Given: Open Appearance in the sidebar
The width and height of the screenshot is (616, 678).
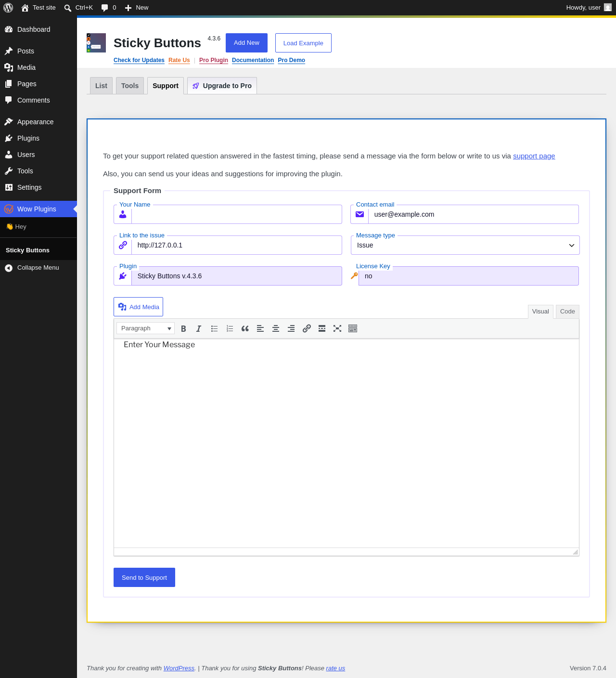Looking at the screenshot, I should tap(38, 122).
